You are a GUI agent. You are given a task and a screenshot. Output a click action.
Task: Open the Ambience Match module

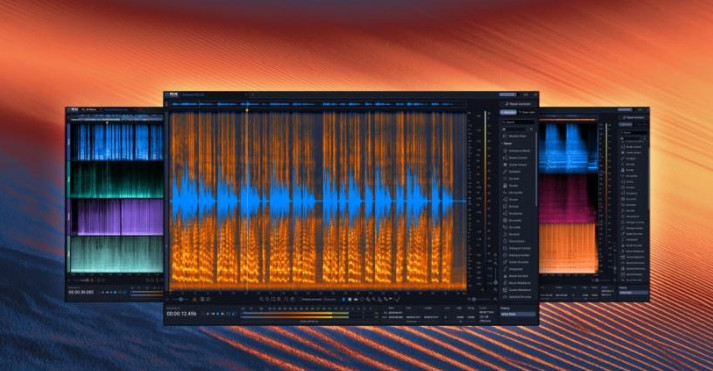[517, 150]
